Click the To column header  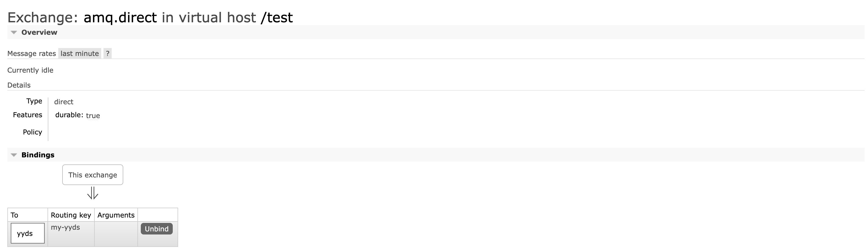point(28,215)
